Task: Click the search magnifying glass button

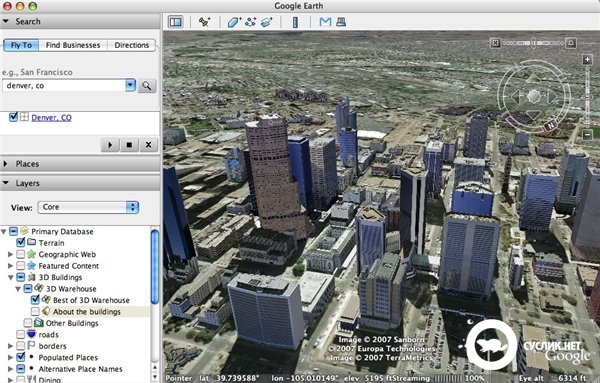Action: (x=147, y=85)
